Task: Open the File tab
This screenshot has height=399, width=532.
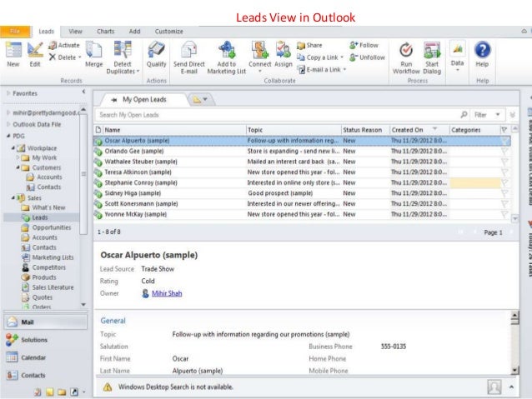Action: coord(15,32)
